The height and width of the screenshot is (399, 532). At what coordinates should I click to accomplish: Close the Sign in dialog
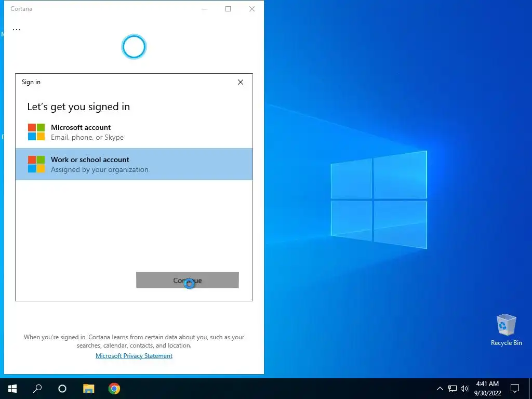(241, 82)
